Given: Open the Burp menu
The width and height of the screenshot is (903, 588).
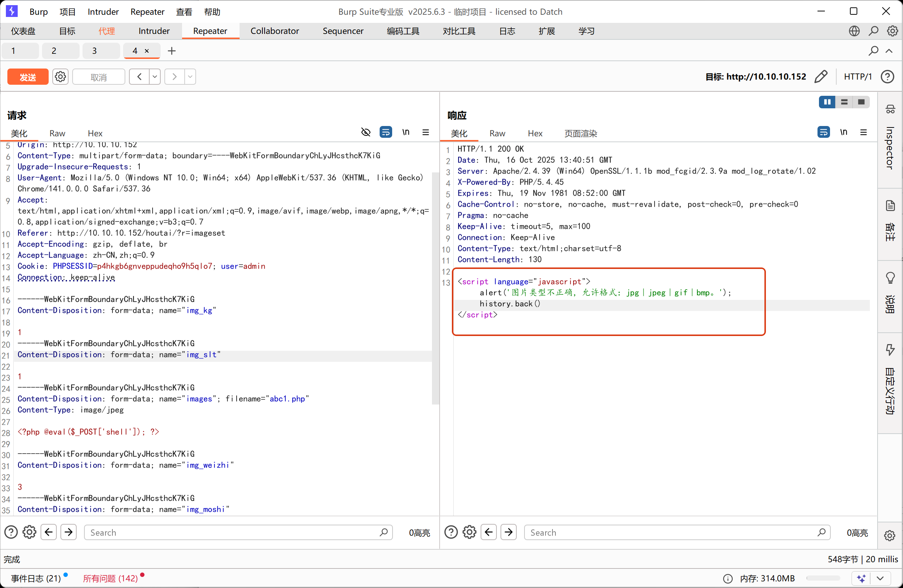Looking at the screenshot, I should tap(39, 12).
